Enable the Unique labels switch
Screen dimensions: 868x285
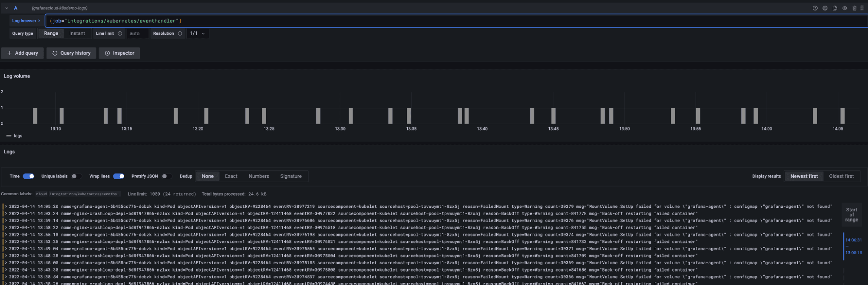tap(76, 176)
